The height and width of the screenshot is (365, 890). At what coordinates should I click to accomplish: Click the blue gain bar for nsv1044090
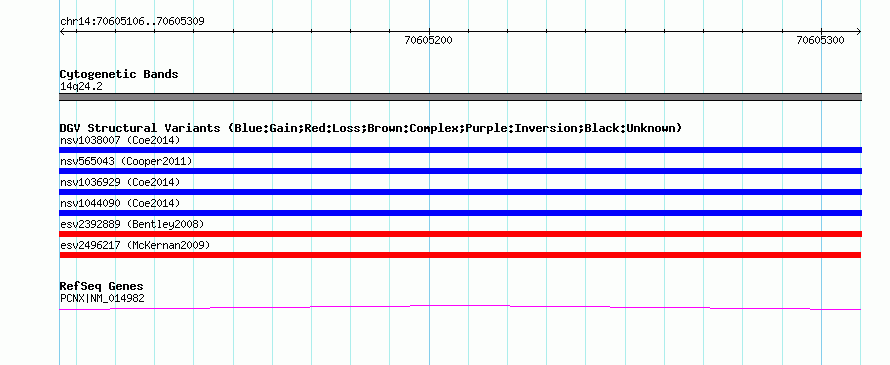460,213
